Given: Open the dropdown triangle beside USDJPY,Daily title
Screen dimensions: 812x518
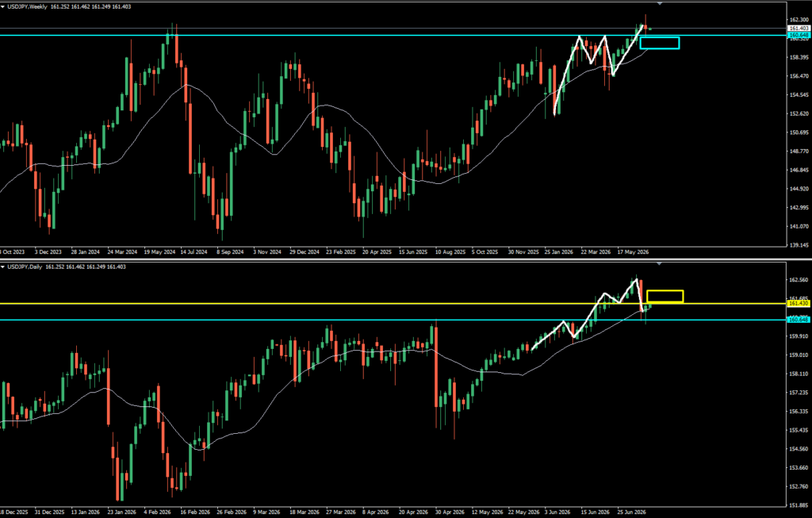Looking at the screenshot, I should (x=2, y=267).
